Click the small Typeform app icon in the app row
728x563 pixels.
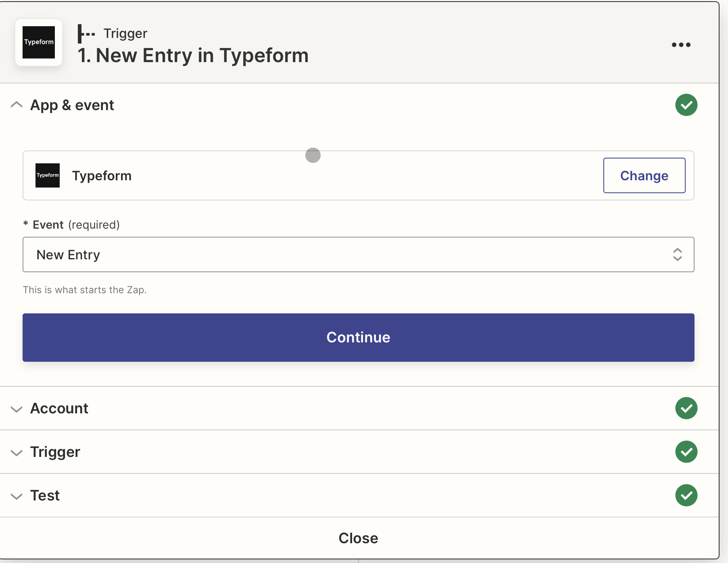48,175
